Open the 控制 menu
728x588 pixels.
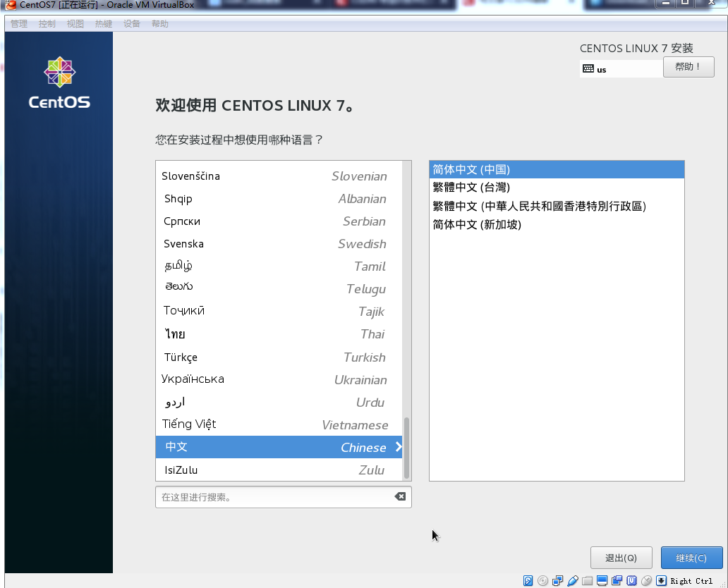(47, 23)
